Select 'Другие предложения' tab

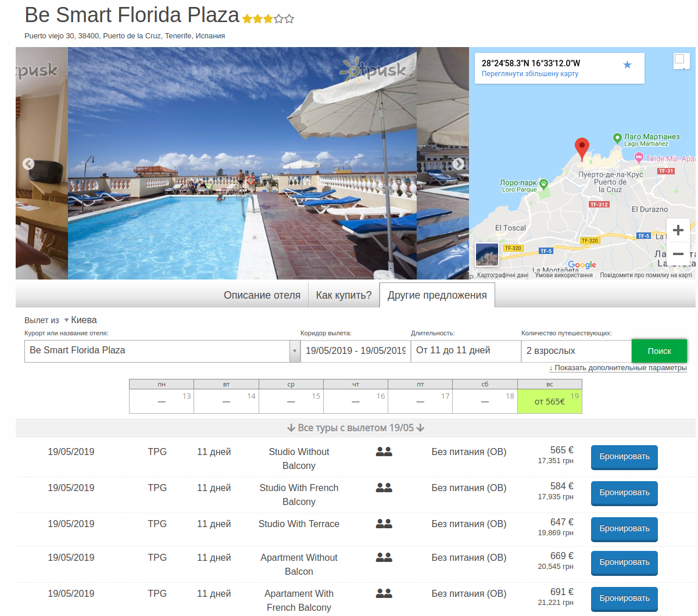tap(437, 295)
